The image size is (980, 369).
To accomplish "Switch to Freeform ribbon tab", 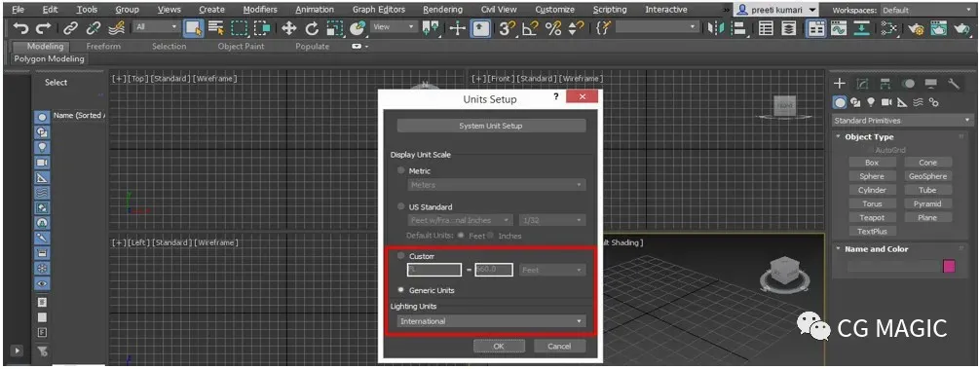I will [103, 46].
